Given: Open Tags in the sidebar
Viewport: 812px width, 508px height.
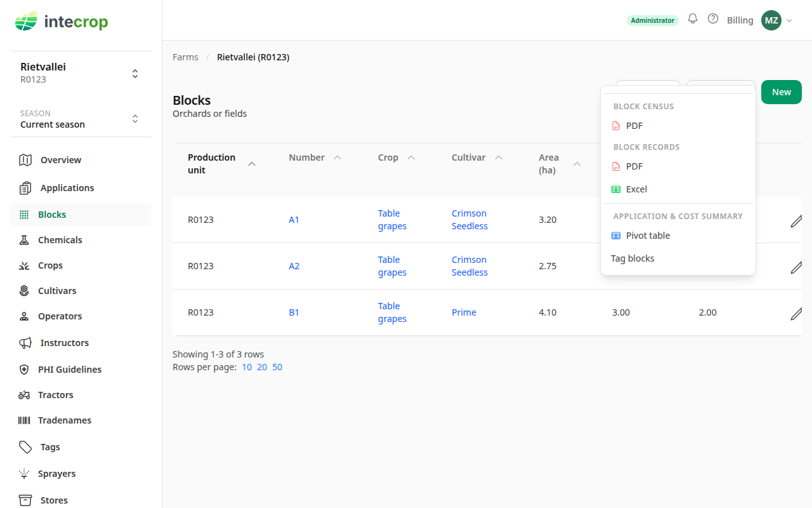Looking at the screenshot, I should coord(81,447).
